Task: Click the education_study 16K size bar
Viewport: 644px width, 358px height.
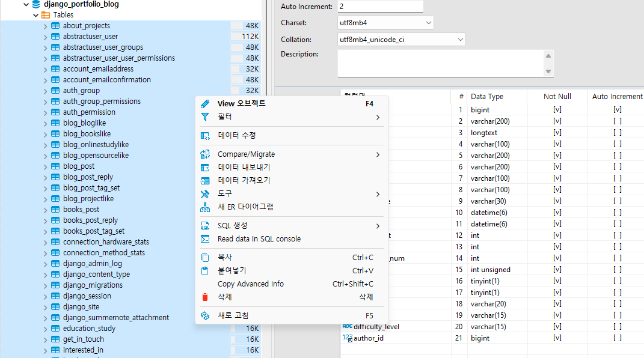Action: (x=245, y=329)
